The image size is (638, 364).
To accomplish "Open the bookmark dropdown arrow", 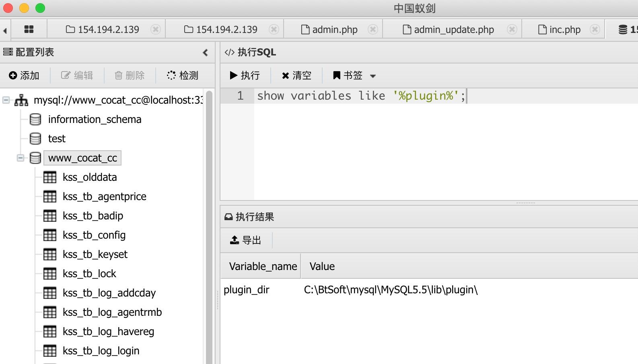I will click(x=373, y=76).
